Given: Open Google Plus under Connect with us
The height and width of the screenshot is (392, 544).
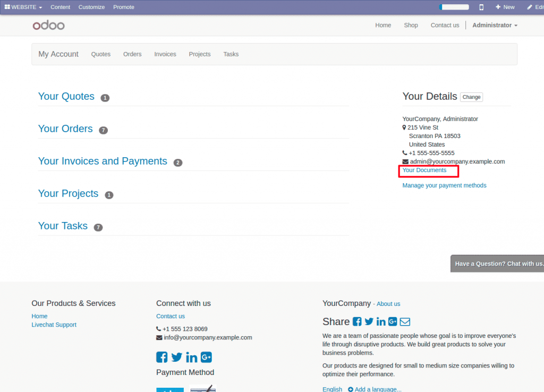Looking at the screenshot, I should pos(206,357).
